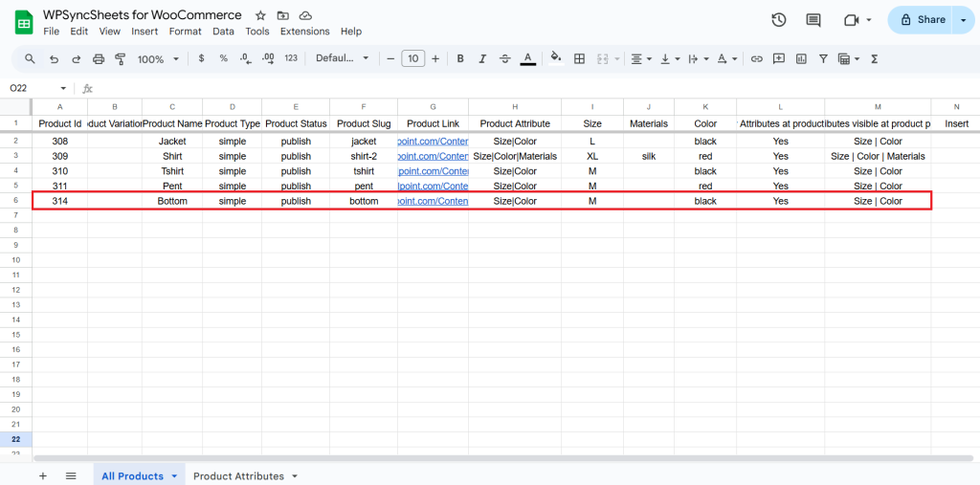Open version history clock icon
The height and width of the screenshot is (485, 980).
point(778,20)
